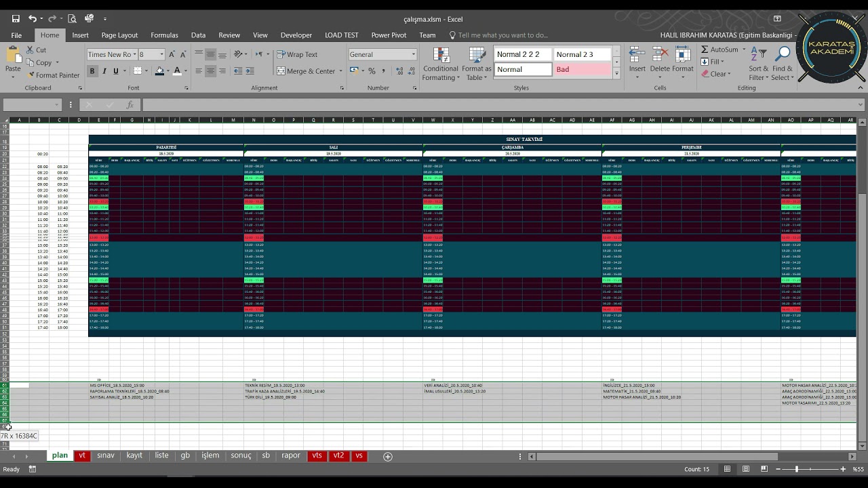
Task: Toggle underline formatting
Action: point(115,70)
